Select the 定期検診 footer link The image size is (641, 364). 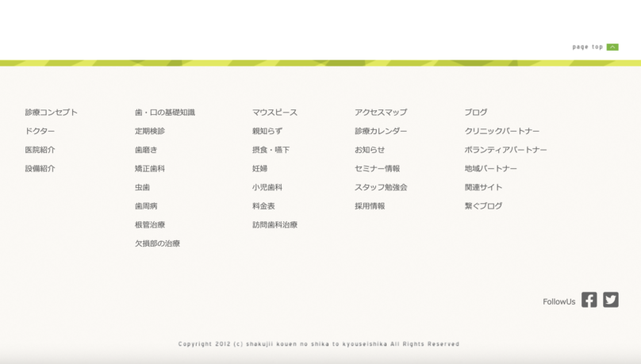coord(150,131)
